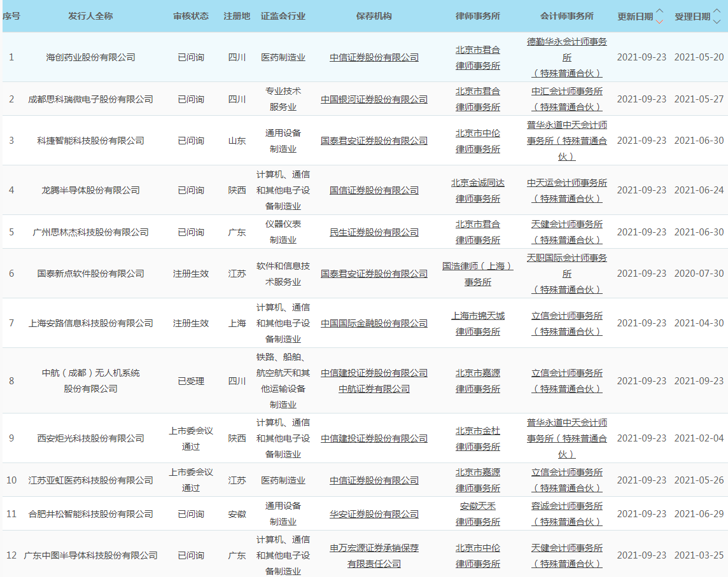
Task: Click the 发行人全称 column header
Action: coord(90,16)
